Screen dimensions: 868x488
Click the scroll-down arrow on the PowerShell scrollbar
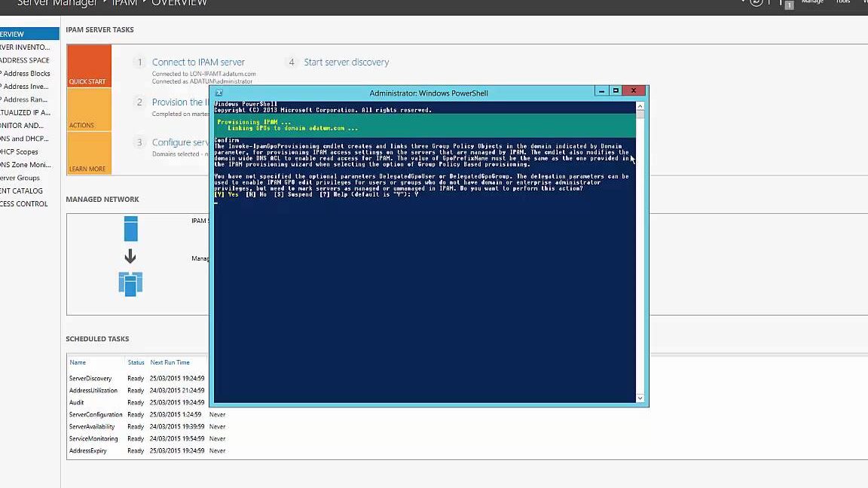640,398
